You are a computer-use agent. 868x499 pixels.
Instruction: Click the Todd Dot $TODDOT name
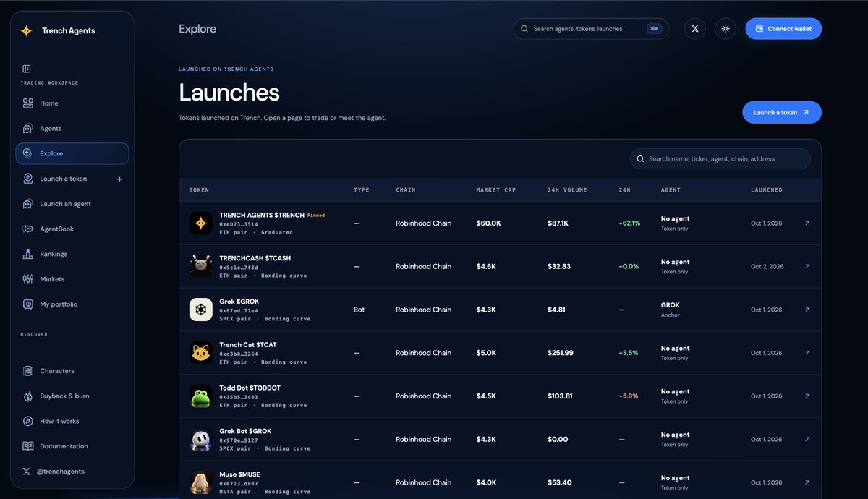point(250,388)
